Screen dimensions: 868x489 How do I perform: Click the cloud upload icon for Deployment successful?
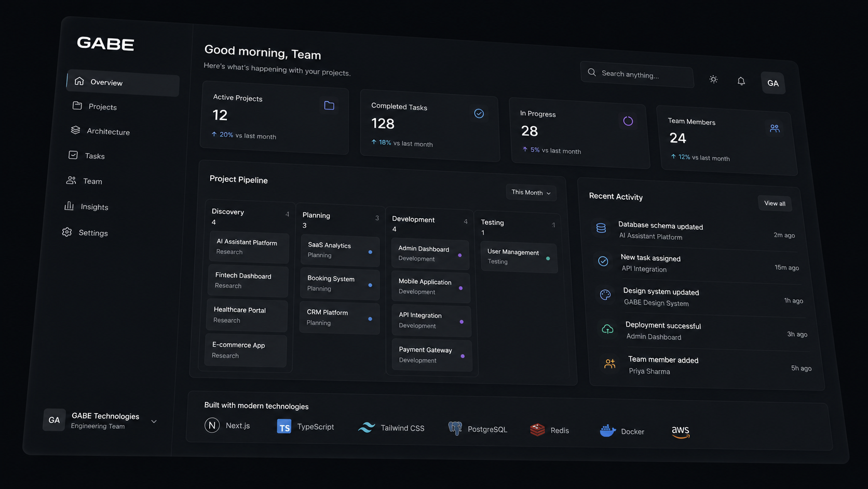(x=607, y=329)
